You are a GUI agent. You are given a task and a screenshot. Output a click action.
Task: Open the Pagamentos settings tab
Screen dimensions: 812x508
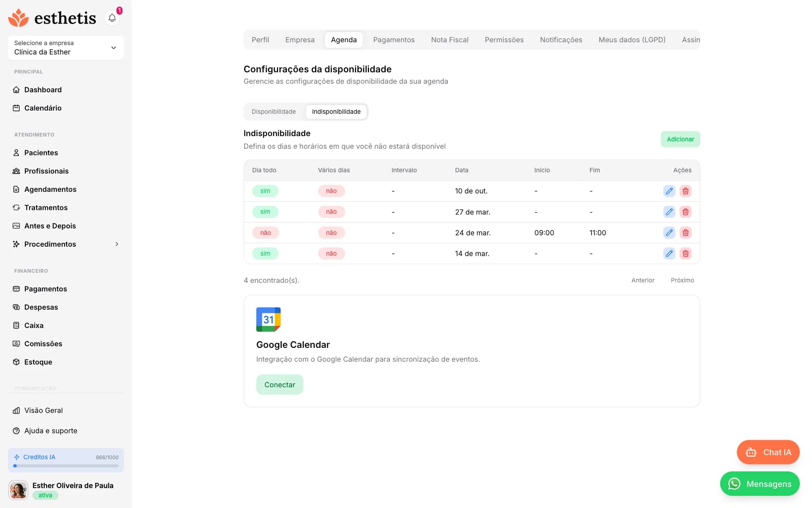point(394,40)
